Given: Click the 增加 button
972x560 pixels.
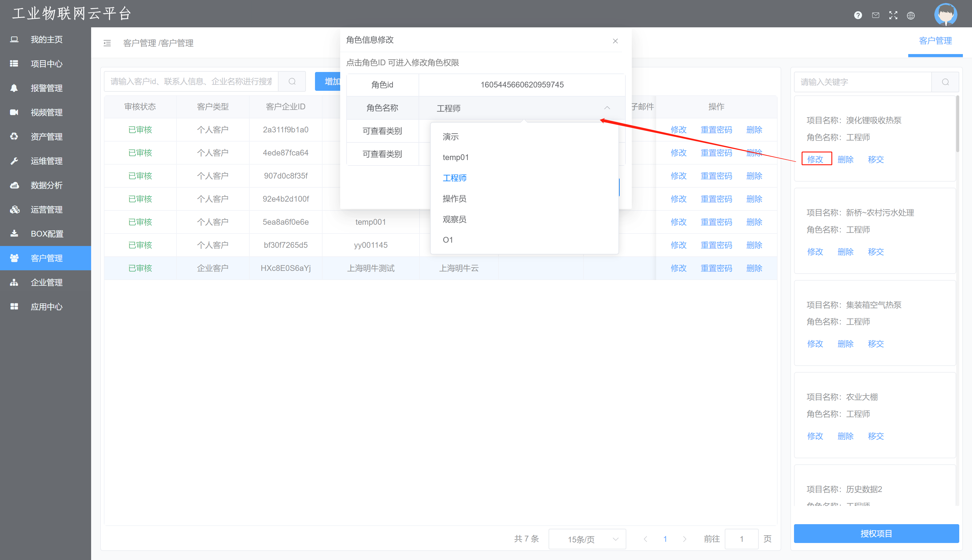Looking at the screenshot, I should click(x=328, y=81).
